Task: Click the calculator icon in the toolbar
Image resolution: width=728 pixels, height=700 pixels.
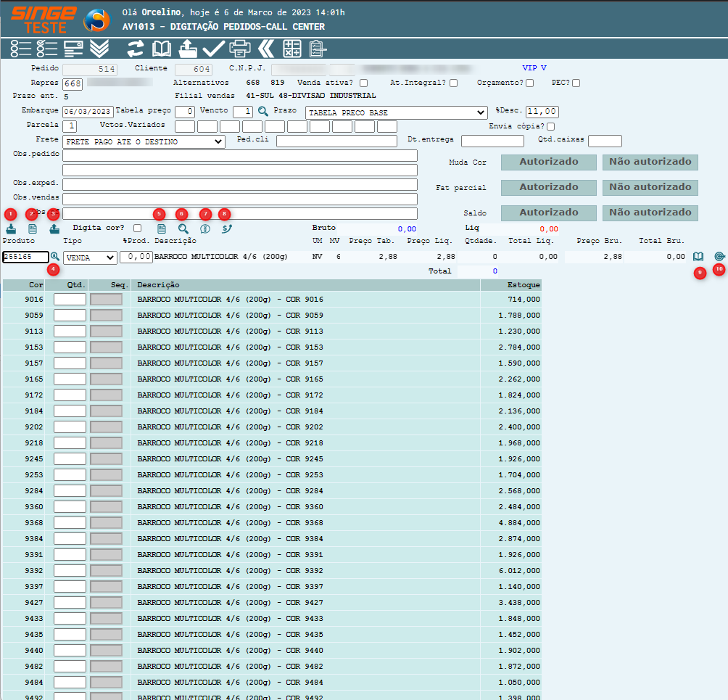Action: [x=291, y=49]
